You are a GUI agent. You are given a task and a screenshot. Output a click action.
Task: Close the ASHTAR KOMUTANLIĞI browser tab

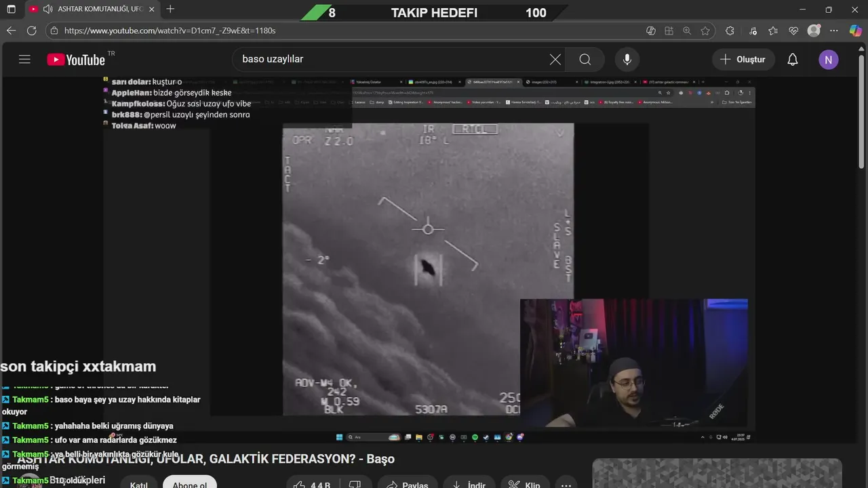[x=151, y=9]
